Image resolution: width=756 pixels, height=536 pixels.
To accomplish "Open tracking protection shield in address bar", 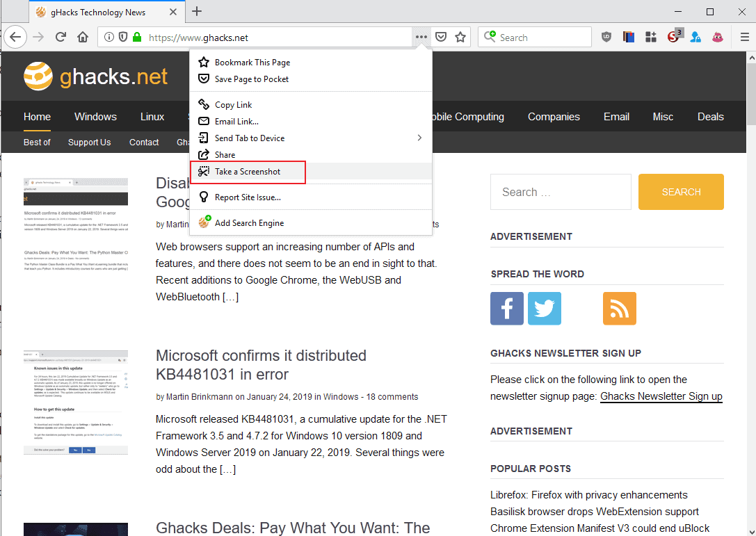I will click(x=123, y=37).
